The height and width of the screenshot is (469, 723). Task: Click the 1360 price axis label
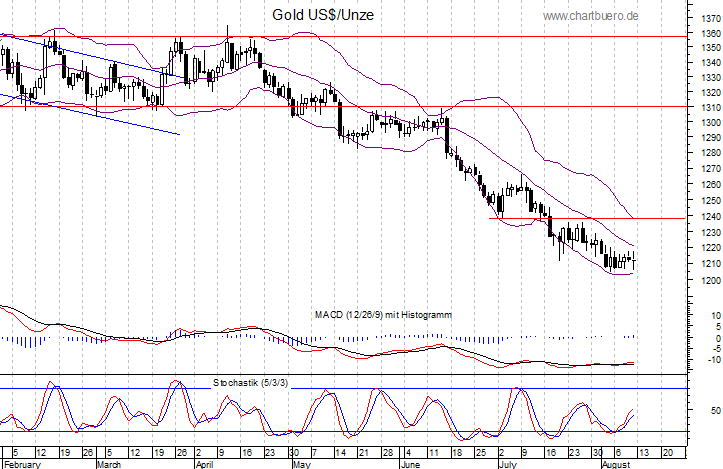[711, 34]
